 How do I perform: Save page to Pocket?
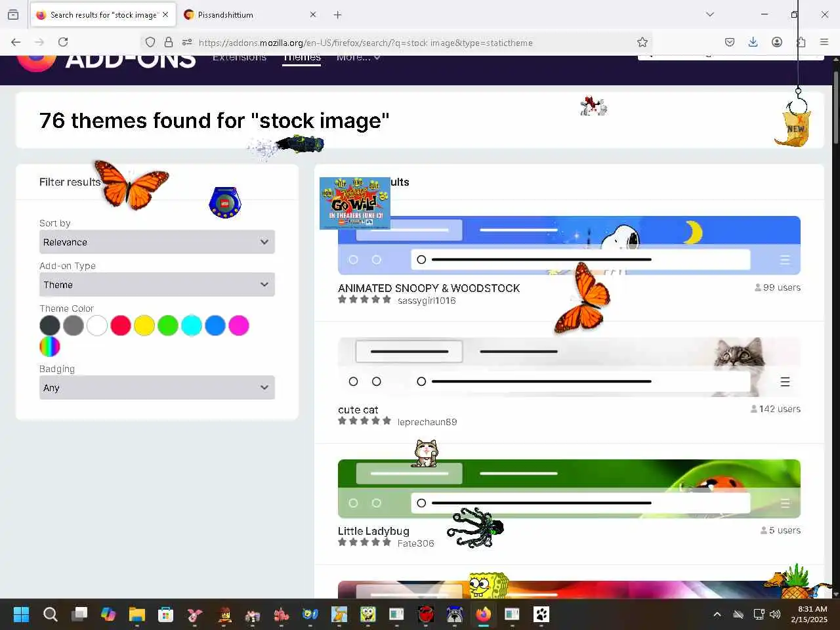click(x=730, y=42)
